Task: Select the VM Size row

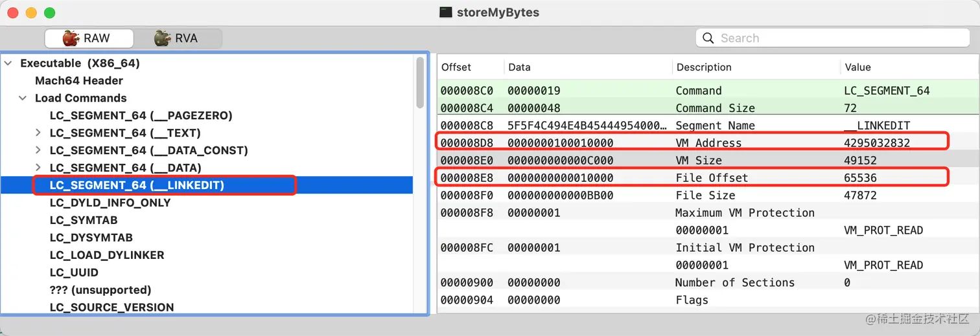Action: point(708,161)
